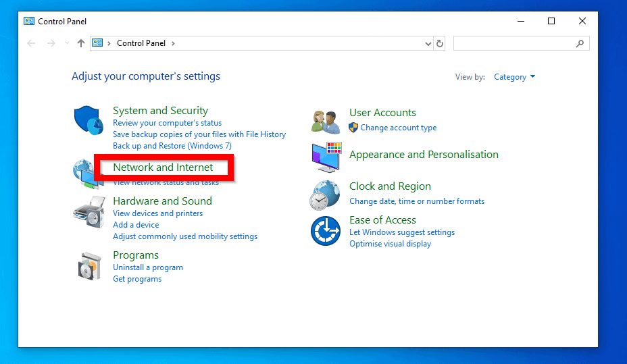Viewport: 627px width, 364px height.
Task: Click the Programs disc box icon
Action: pyautogui.click(x=89, y=266)
